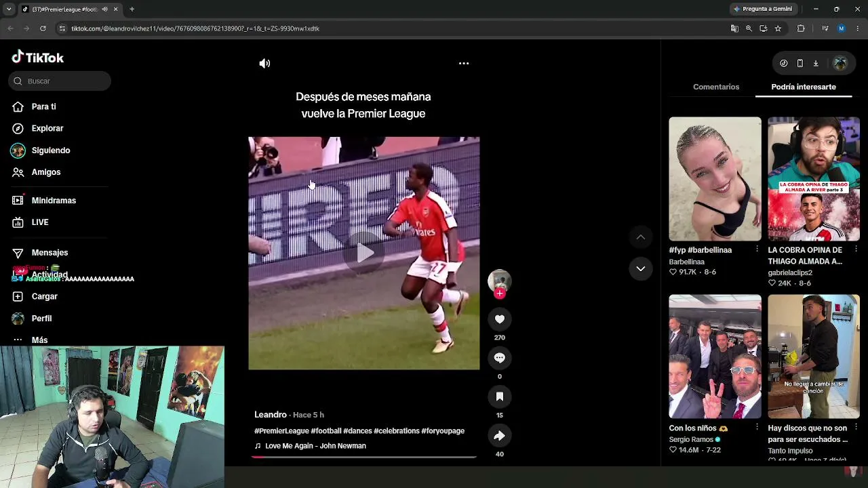Go to the next video with the down arrow
Screen dimensions: 868x488
[640, 269]
